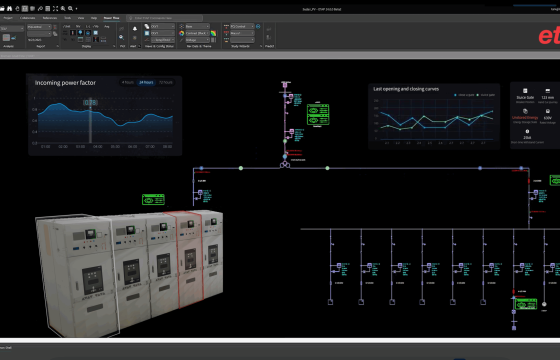560x360 pixels.
Task: Expand the Display group dialog launcher
Action: pyautogui.click(x=114, y=46)
